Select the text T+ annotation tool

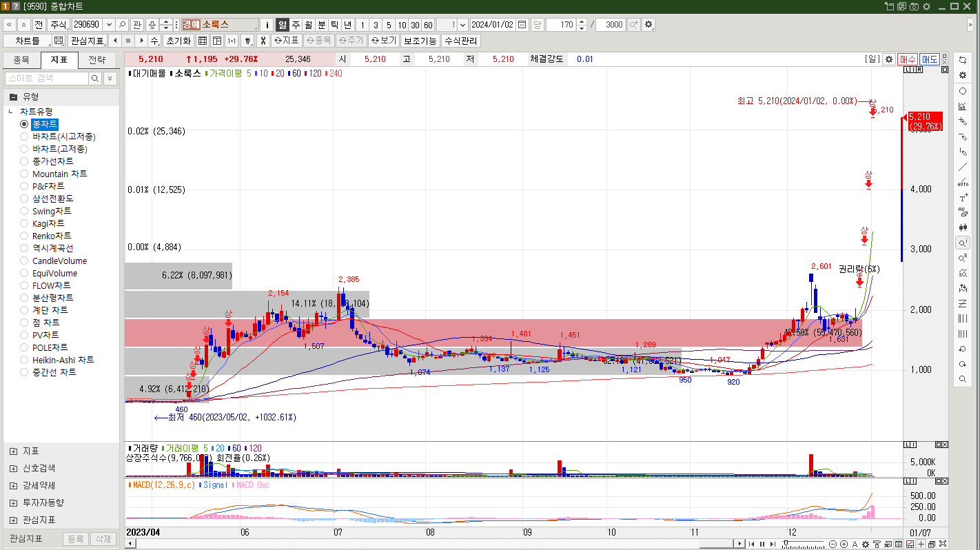(x=963, y=197)
